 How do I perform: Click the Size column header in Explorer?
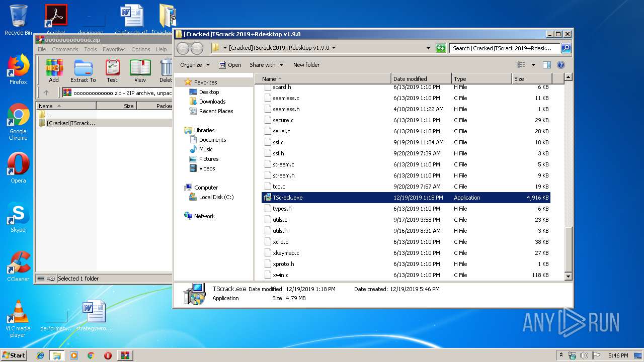(532, 79)
